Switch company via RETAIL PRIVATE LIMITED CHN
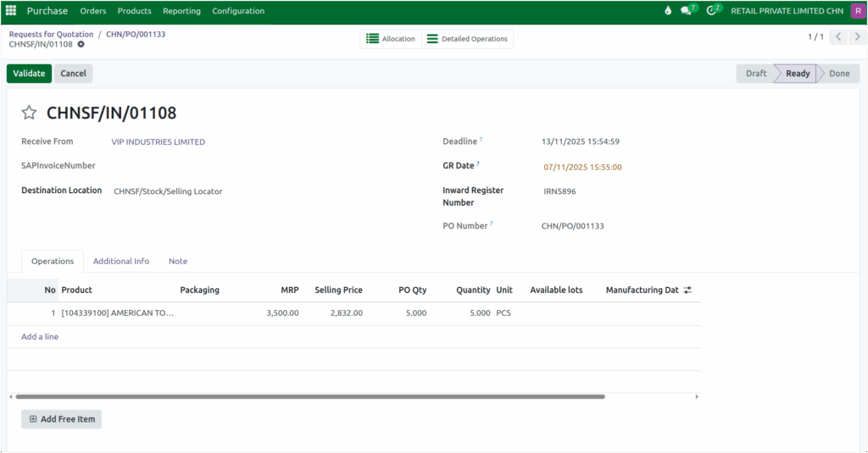The width and height of the screenshot is (868, 453). [x=787, y=11]
